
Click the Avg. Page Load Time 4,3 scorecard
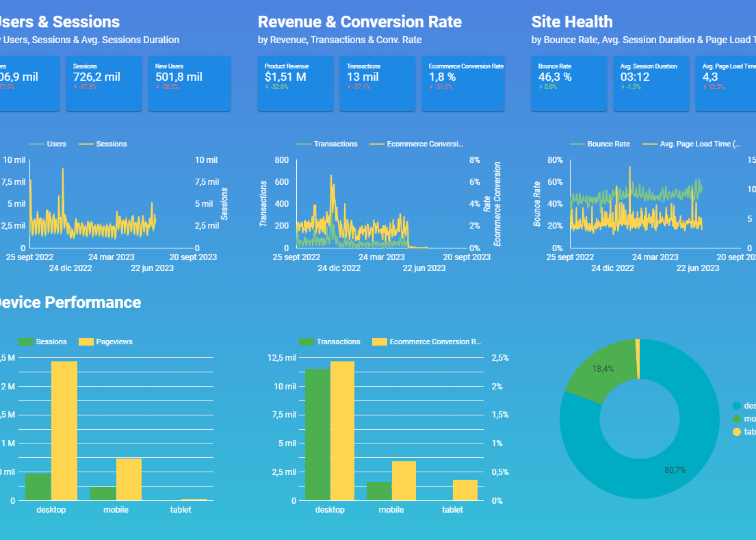click(x=726, y=84)
